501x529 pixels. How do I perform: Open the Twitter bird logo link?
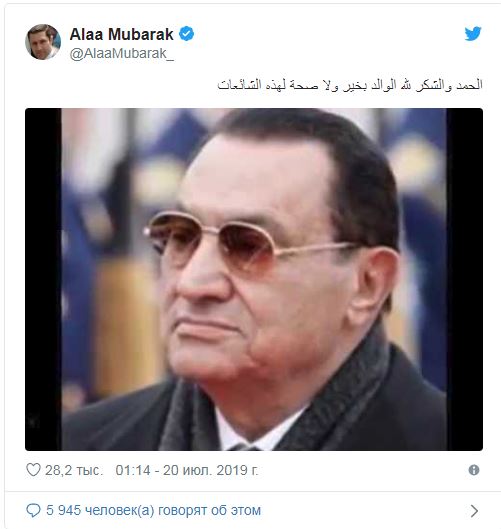tap(473, 33)
